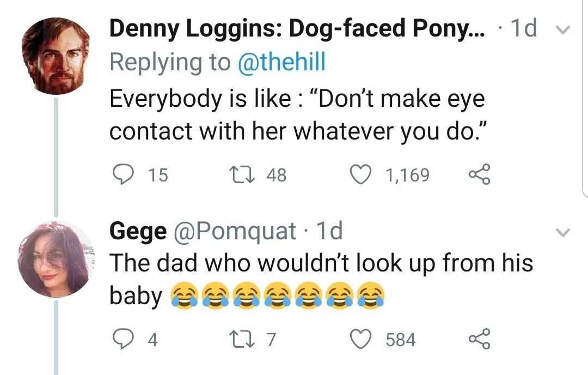The image size is (588, 375).
Task: Reply to Gege's tweet
Action: coord(122,340)
